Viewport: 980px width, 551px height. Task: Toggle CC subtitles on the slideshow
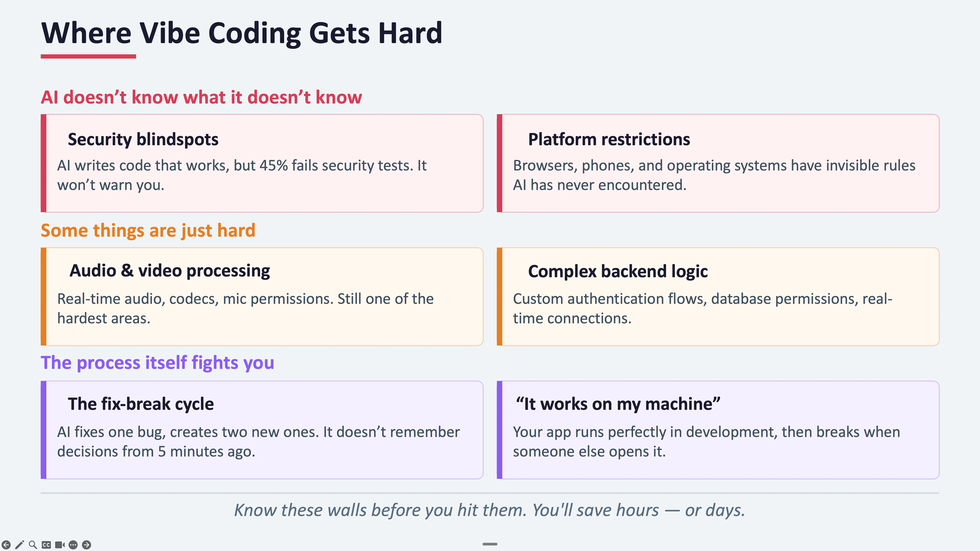tap(46, 544)
